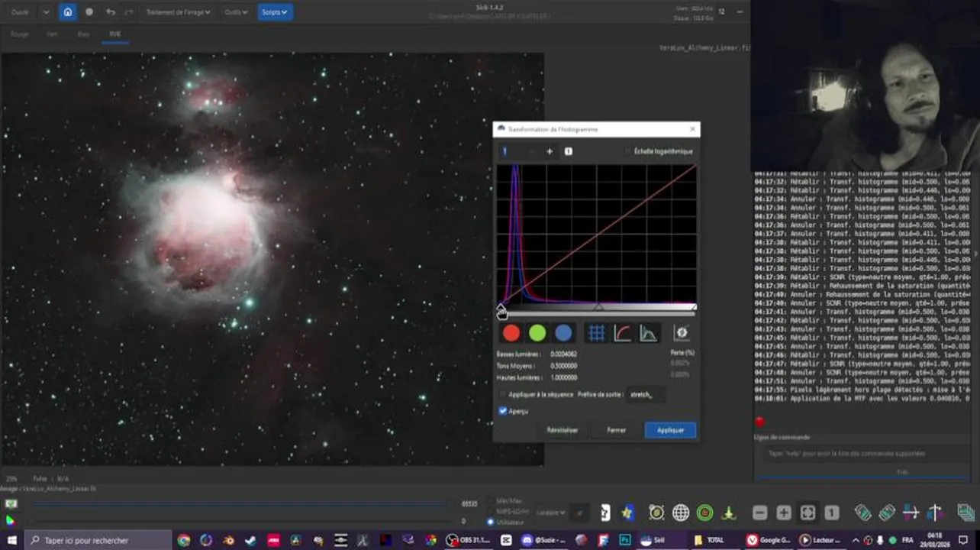980x550 pixels.
Task: Zoom in on the histogram with plus
Action: 549,151
